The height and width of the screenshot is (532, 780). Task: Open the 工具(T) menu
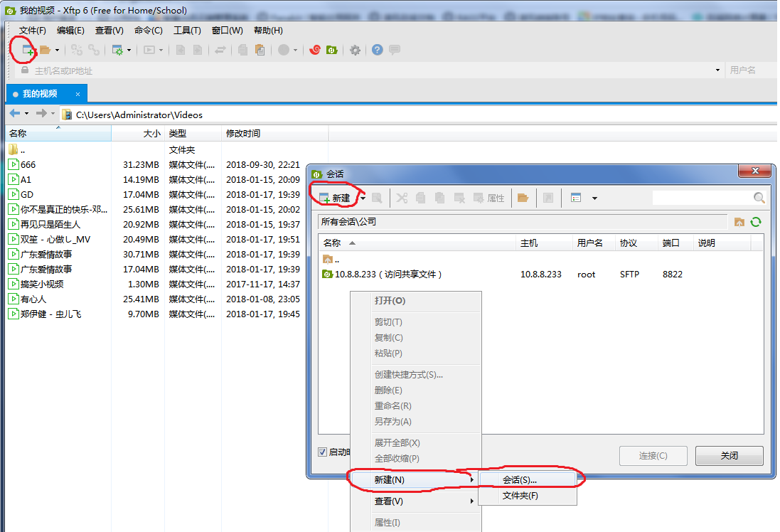coord(187,31)
